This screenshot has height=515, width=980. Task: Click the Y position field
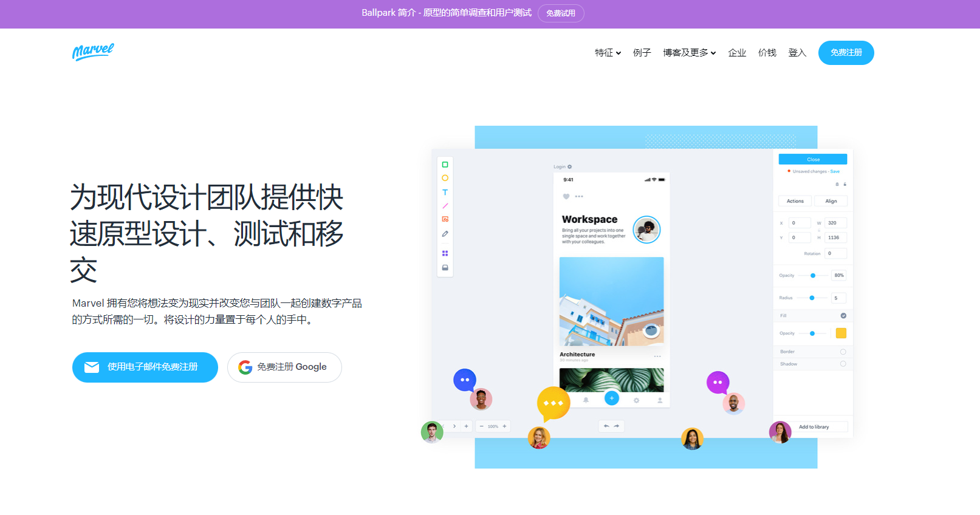[800, 237]
